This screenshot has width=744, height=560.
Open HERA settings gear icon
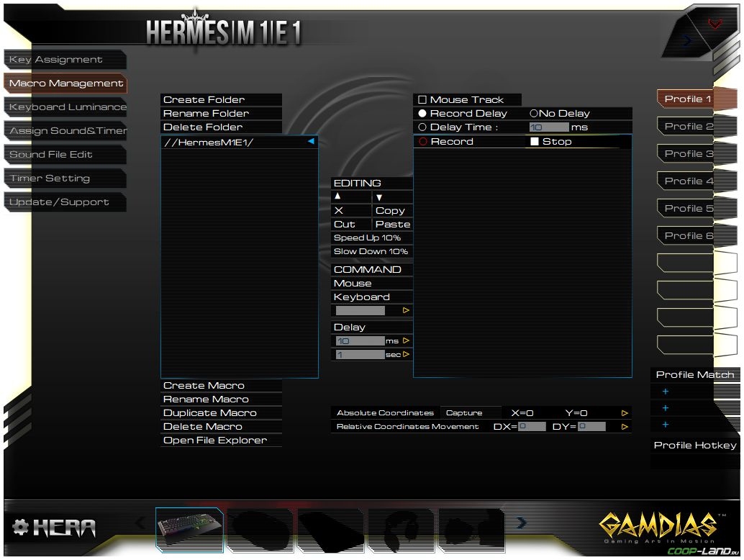coord(20,527)
